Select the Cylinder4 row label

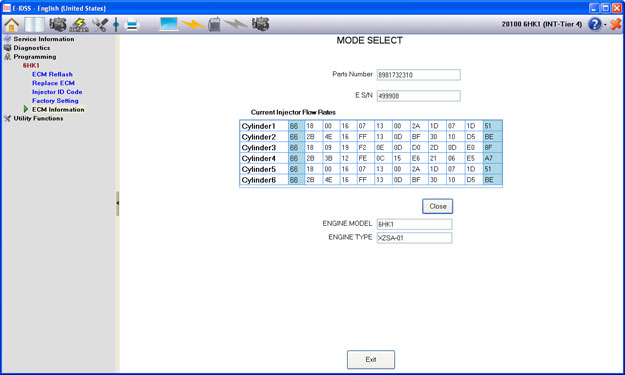click(259, 159)
